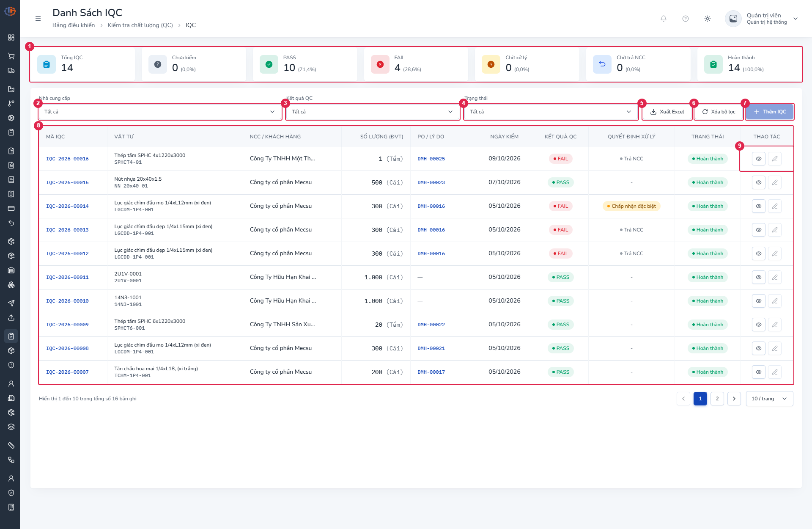812x529 pixels.
Task: Open the delivery truck sidebar icon
Action: pyautogui.click(x=11, y=71)
